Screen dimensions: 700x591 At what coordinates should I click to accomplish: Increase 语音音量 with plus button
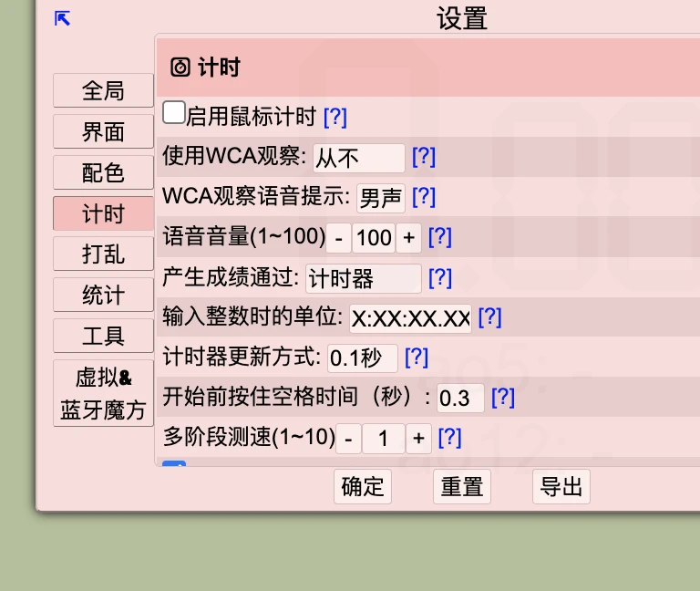coord(409,238)
